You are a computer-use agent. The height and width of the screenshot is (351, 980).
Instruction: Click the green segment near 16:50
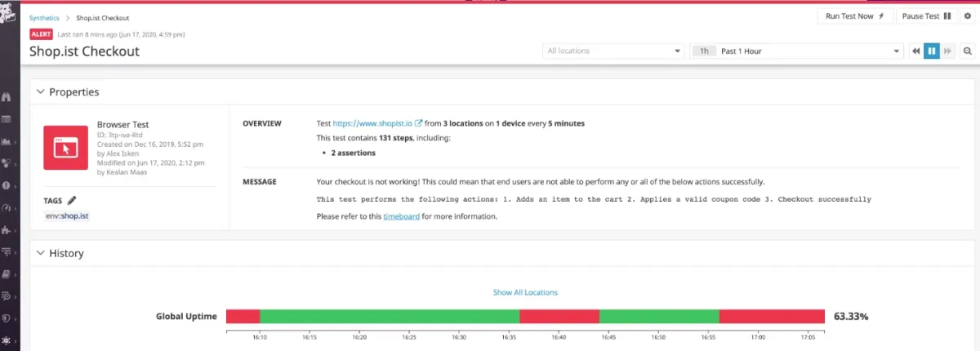(x=659, y=316)
